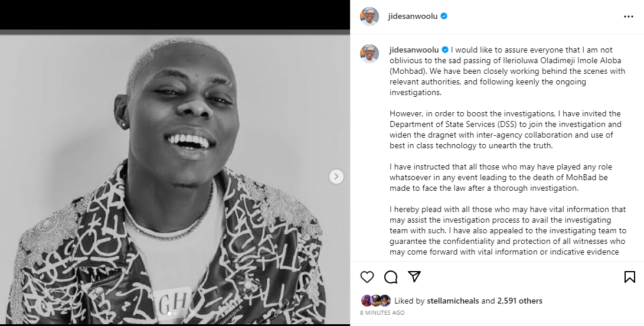Like the post with the heart icon

coord(367,277)
